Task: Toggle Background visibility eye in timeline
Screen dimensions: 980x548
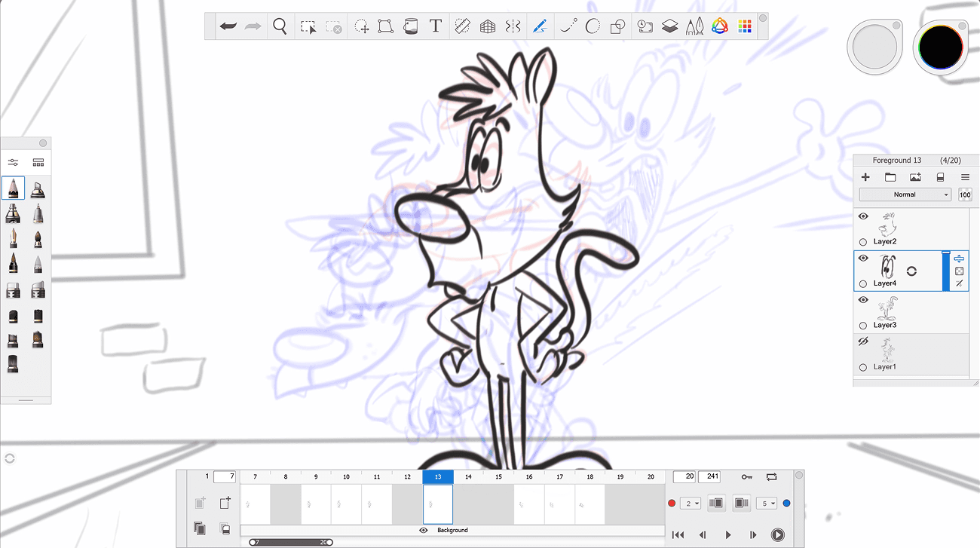Action: [424, 530]
